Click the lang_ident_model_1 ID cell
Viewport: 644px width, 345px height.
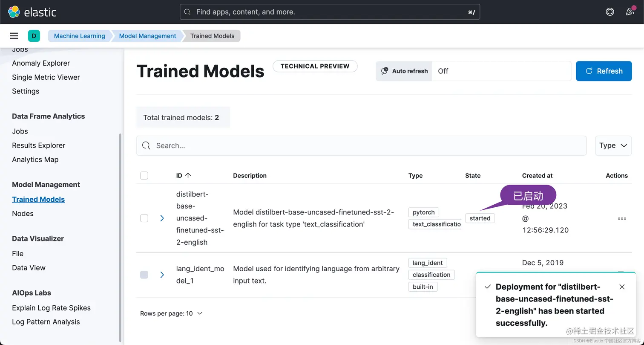click(200, 275)
